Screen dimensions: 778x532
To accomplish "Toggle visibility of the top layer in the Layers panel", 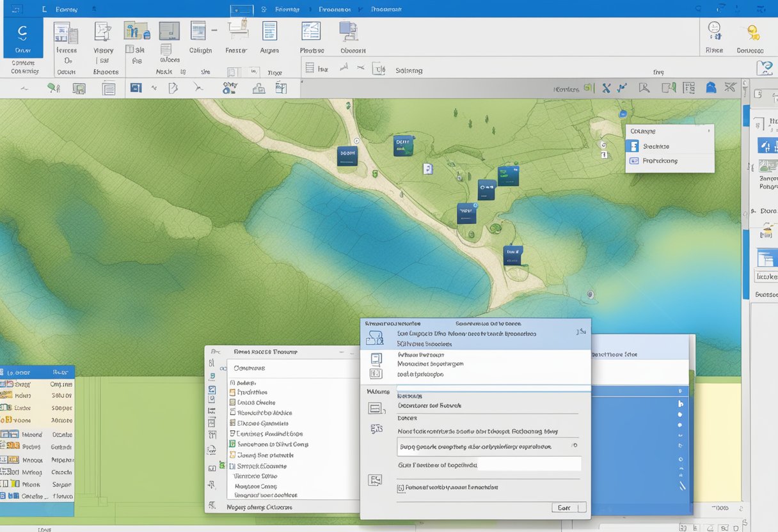I will pos(6,384).
